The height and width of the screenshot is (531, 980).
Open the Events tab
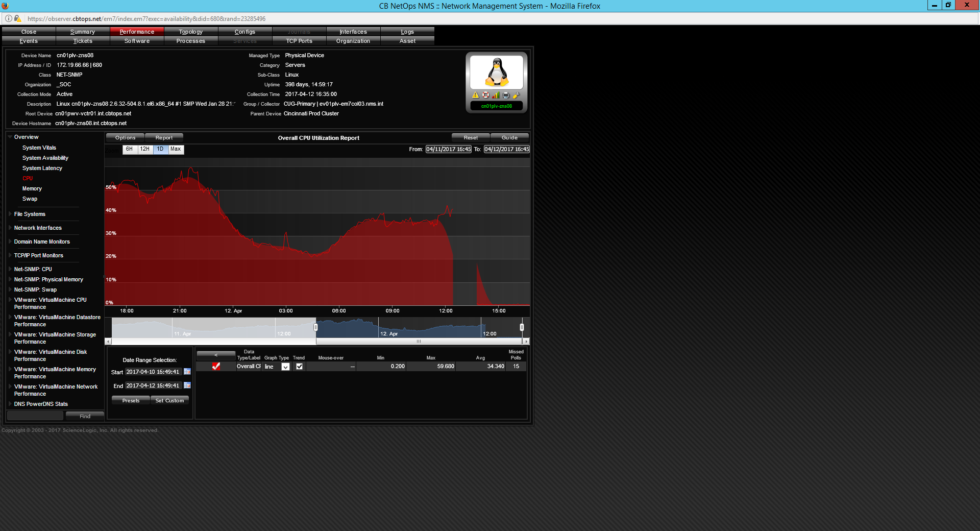pyautogui.click(x=29, y=41)
